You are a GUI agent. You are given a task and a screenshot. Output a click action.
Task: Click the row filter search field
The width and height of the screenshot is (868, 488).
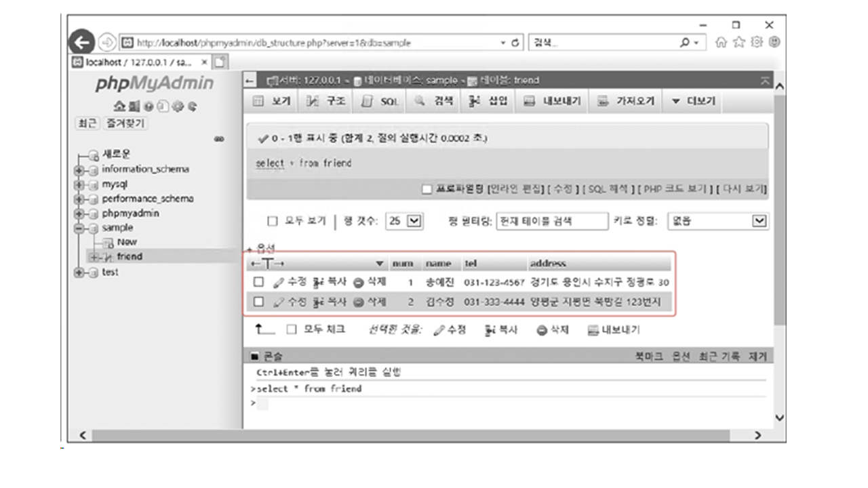552,221
